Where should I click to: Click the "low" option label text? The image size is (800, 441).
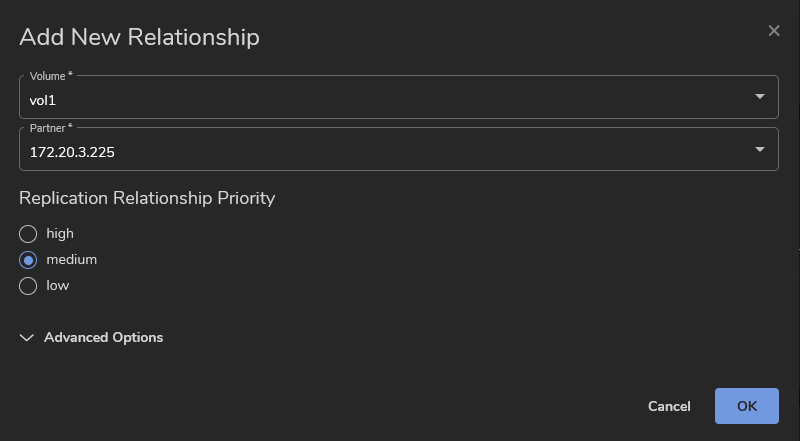[x=58, y=286]
